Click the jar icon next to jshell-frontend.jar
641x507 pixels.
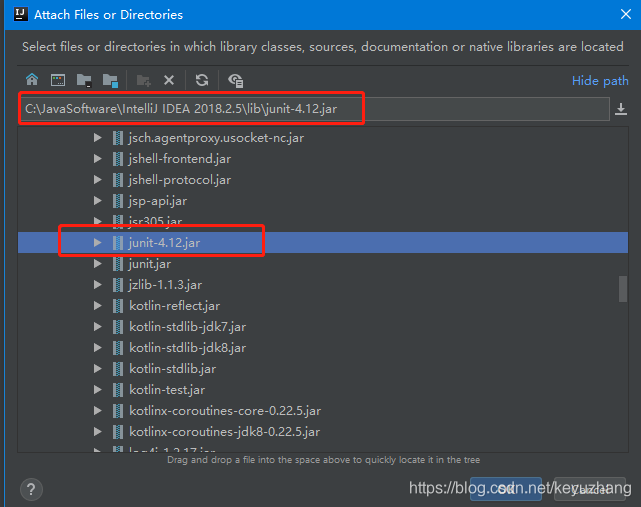coord(118,159)
